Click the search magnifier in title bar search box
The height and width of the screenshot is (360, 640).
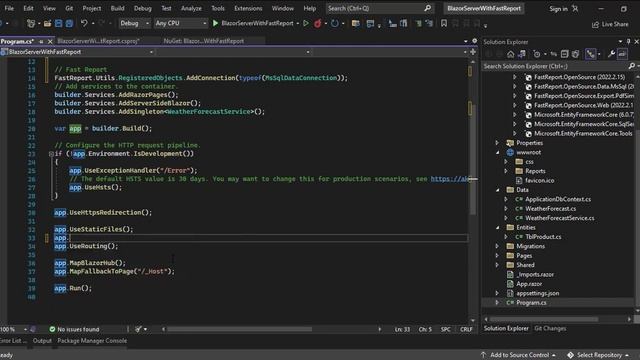[427, 8]
